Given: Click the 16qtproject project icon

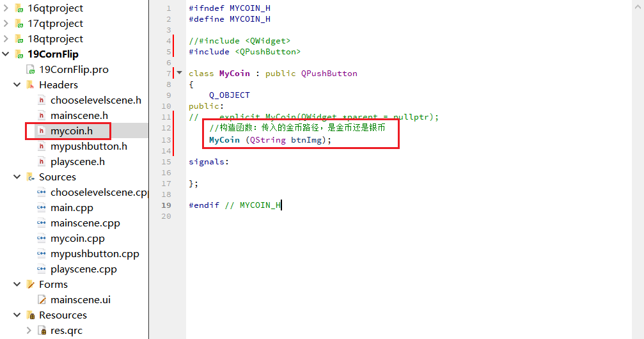Looking at the screenshot, I should [x=19, y=8].
